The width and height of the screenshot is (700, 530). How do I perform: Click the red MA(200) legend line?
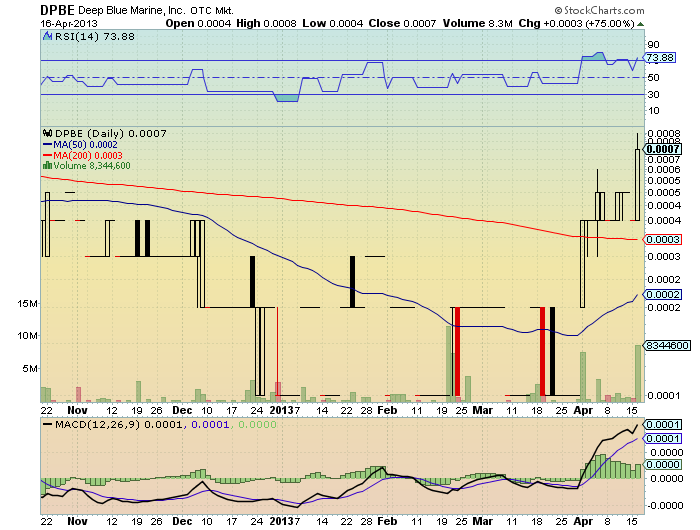click(47, 155)
